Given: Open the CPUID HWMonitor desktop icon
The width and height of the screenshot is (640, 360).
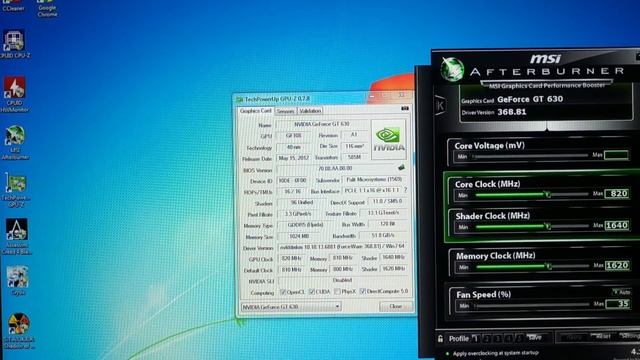Looking at the screenshot, I should coord(14,95).
